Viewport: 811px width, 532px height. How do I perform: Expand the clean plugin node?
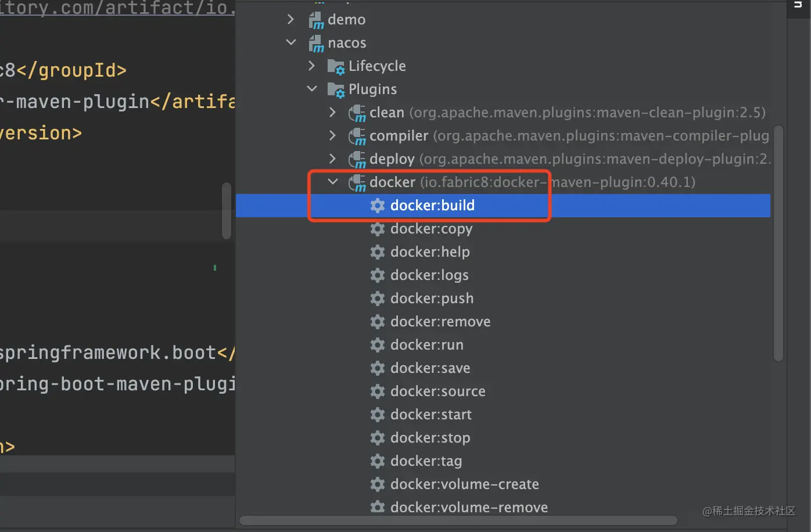pos(332,112)
